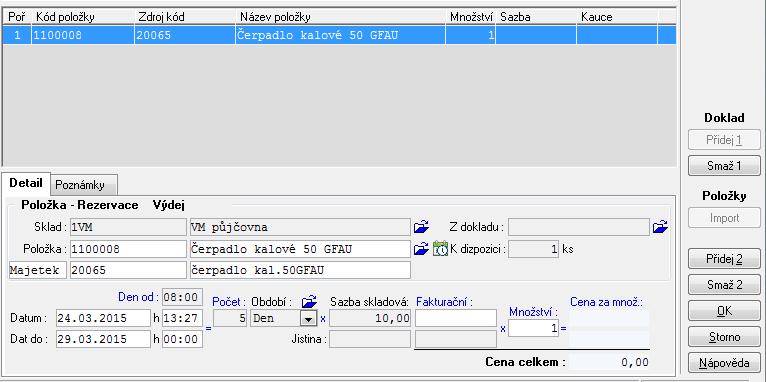This screenshot has height=382, width=766.
Task: Open warehouse lookup folder icon beside VM půjčovna
Action: coord(421,227)
